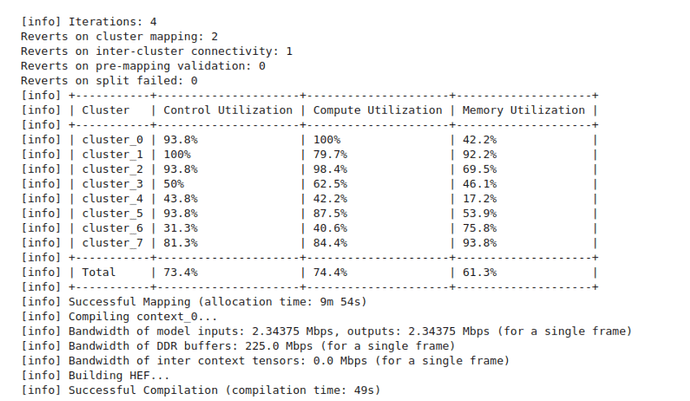
Task: Click the 'Iterations: 4' line
Action: [108, 19]
